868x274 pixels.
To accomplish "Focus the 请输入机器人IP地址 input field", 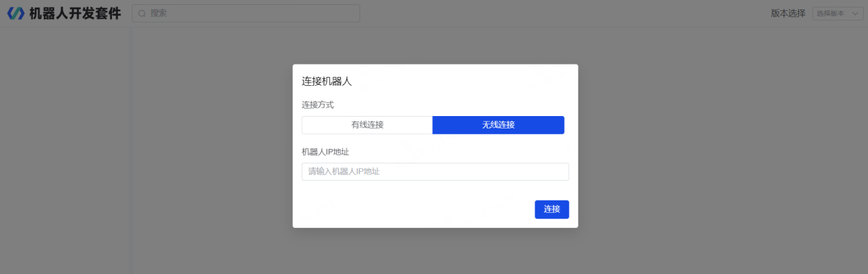I will pyautogui.click(x=435, y=172).
